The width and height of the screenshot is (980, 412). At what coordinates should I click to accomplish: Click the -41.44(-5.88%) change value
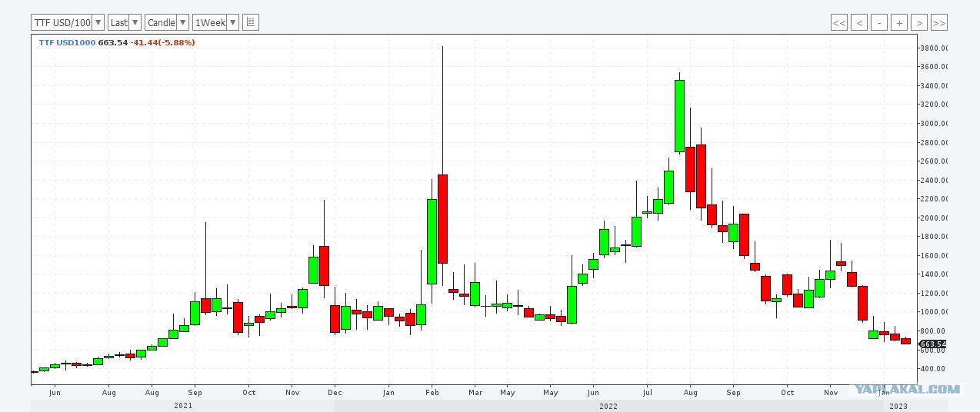162,42
